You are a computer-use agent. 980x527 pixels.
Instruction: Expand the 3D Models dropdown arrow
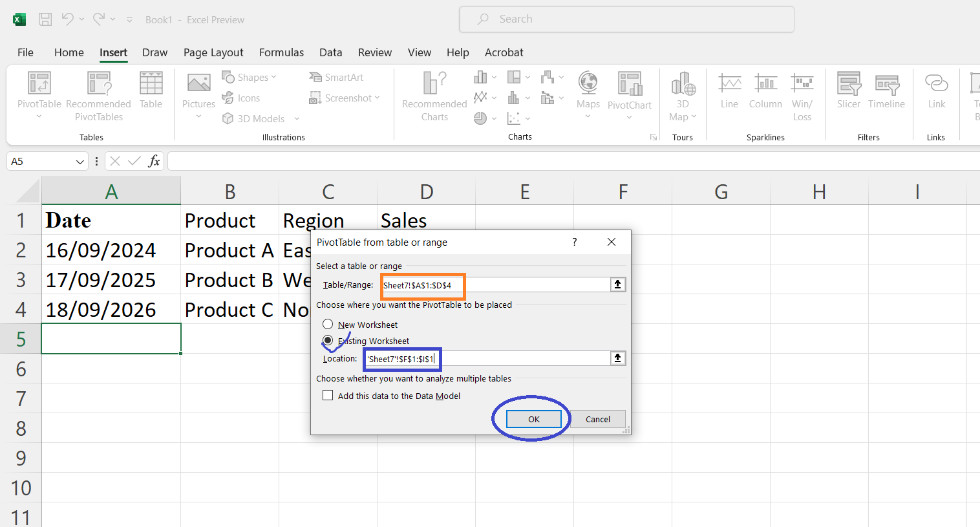[297, 119]
